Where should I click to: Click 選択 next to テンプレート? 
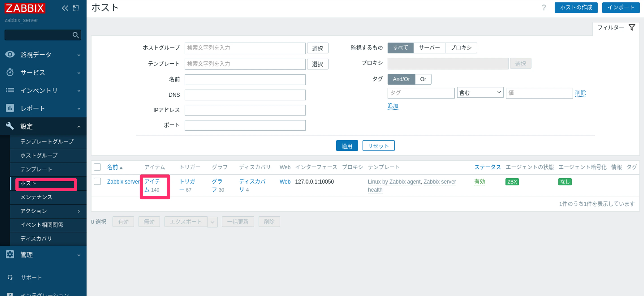318,64
